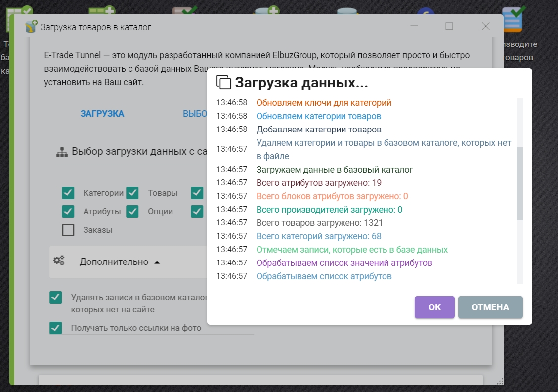558x392 pixels.
Task: Select log line Всего категорий загружено: 68
Action: [318, 236]
